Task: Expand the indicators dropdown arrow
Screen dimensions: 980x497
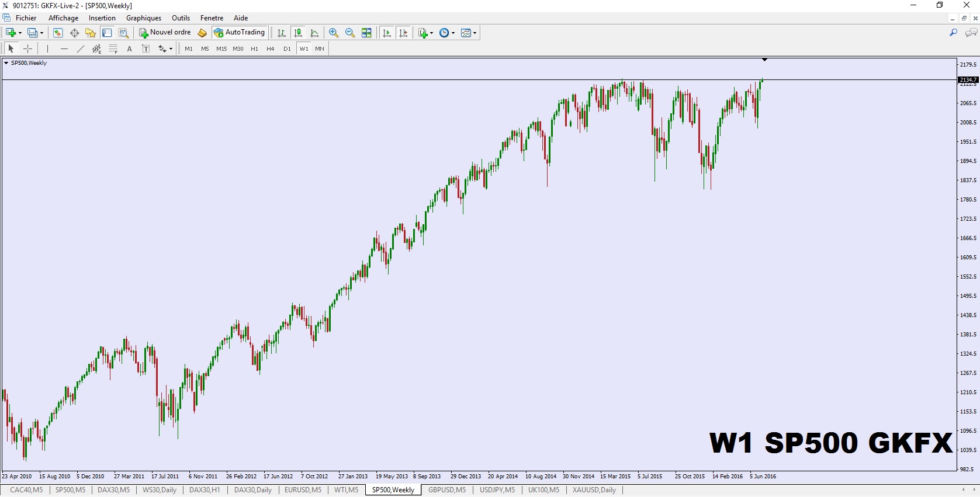Action: [x=432, y=33]
